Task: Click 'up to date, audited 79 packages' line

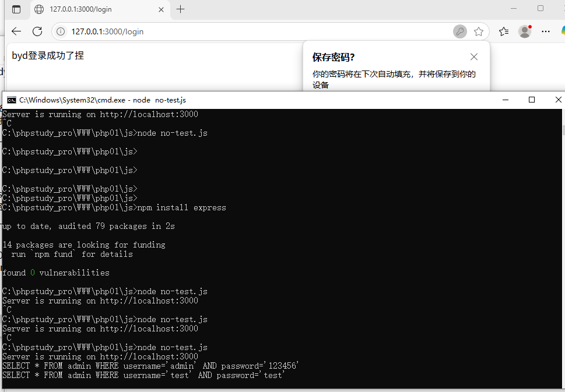Action: (89, 227)
